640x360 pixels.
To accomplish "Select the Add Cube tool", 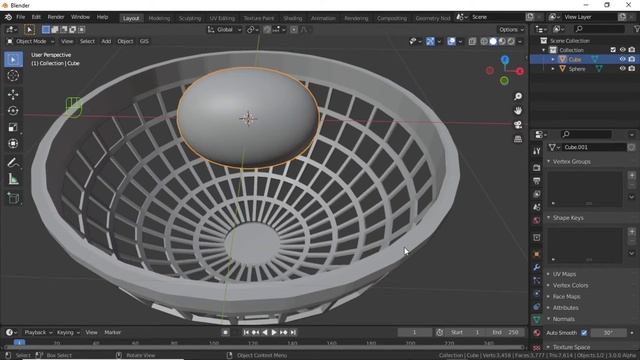I will click(x=13, y=199).
